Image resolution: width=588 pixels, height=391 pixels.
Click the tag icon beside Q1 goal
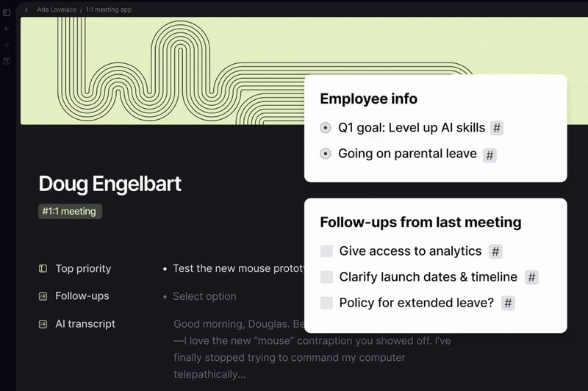[497, 129]
